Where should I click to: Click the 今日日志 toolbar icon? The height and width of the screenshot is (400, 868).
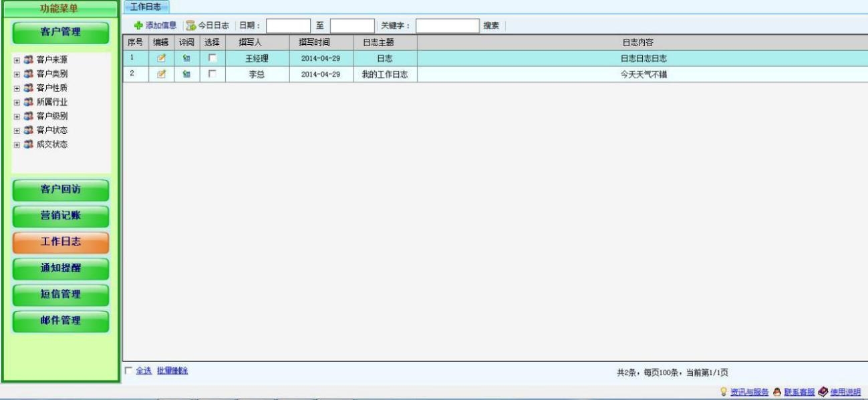click(x=191, y=25)
